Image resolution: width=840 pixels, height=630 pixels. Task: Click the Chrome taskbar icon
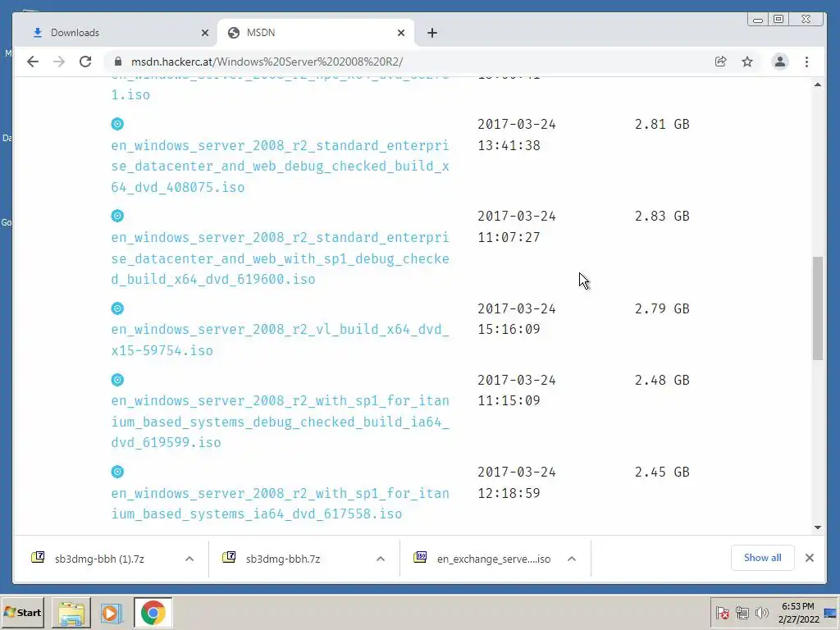point(153,613)
